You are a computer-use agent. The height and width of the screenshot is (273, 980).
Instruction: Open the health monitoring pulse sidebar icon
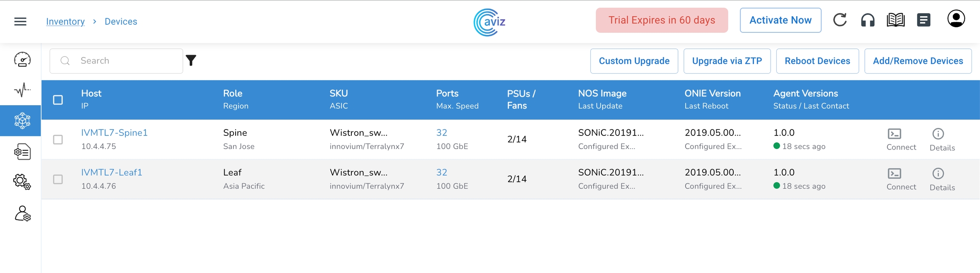click(22, 90)
